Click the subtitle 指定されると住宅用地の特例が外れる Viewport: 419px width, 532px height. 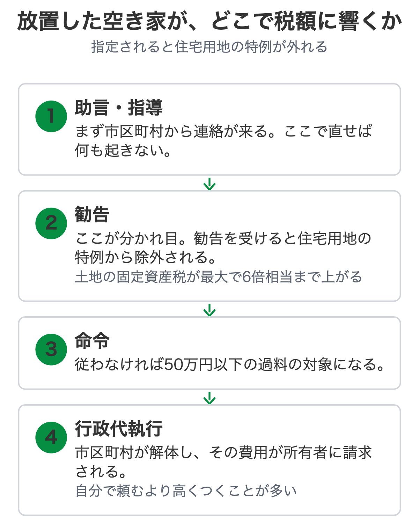coord(209,47)
